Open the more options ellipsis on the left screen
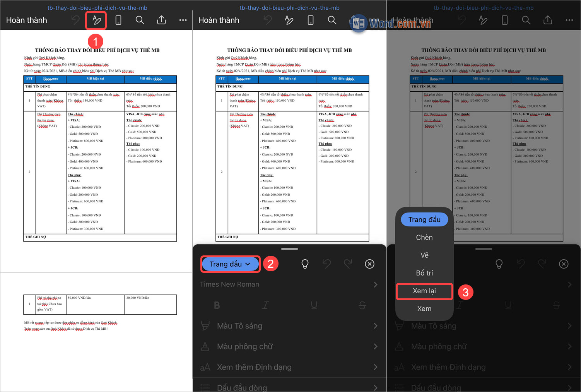581x392 pixels. [x=183, y=20]
